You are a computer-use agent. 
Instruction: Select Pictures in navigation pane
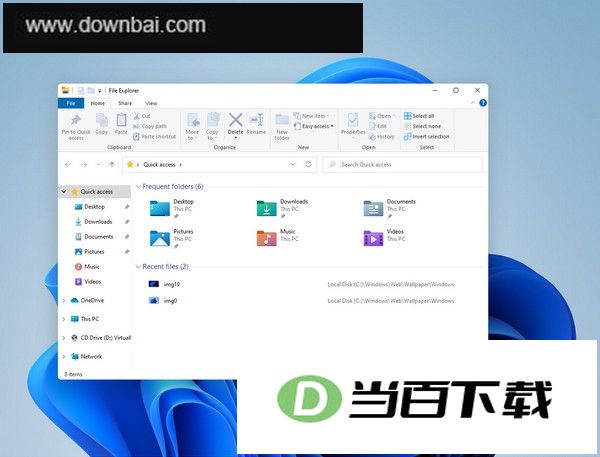tap(94, 251)
